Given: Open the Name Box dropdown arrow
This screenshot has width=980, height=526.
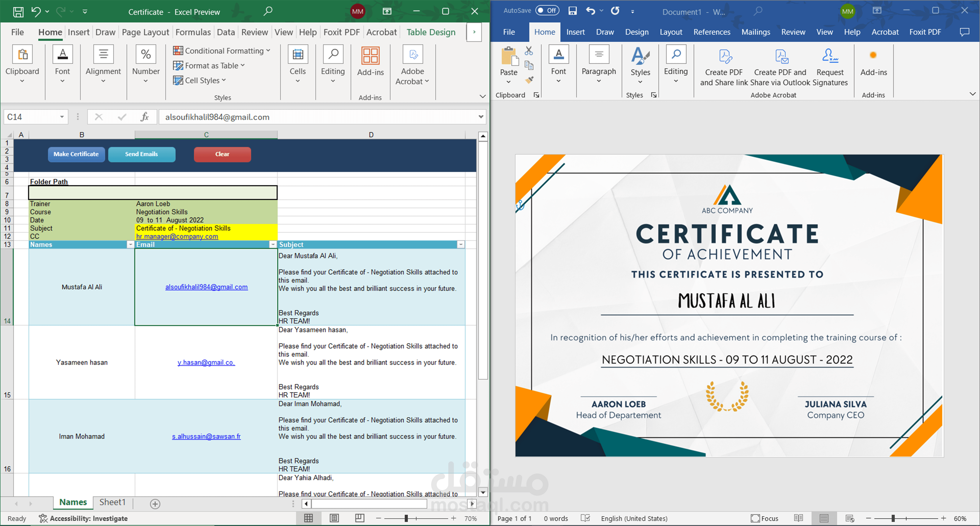Looking at the screenshot, I should click(62, 117).
